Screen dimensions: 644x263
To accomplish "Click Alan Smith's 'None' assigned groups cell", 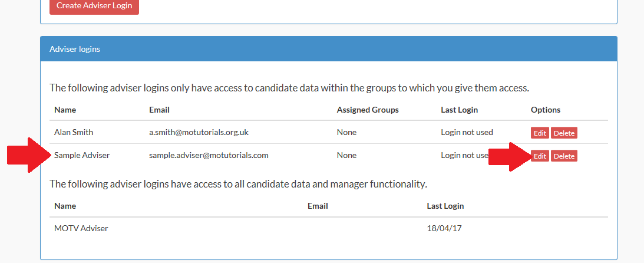I will [346, 132].
